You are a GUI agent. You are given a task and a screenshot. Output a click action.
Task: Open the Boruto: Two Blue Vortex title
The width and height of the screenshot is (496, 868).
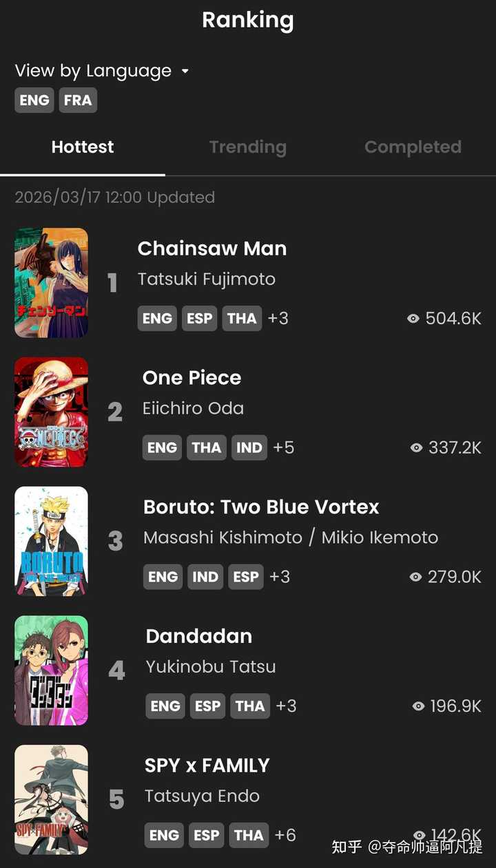pos(261,507)
